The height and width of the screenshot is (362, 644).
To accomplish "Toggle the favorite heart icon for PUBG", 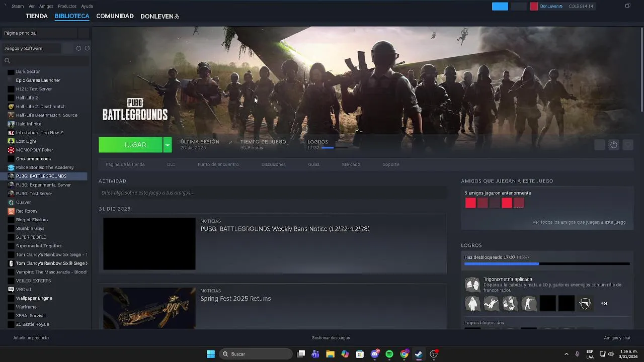I will click(628, 145).
